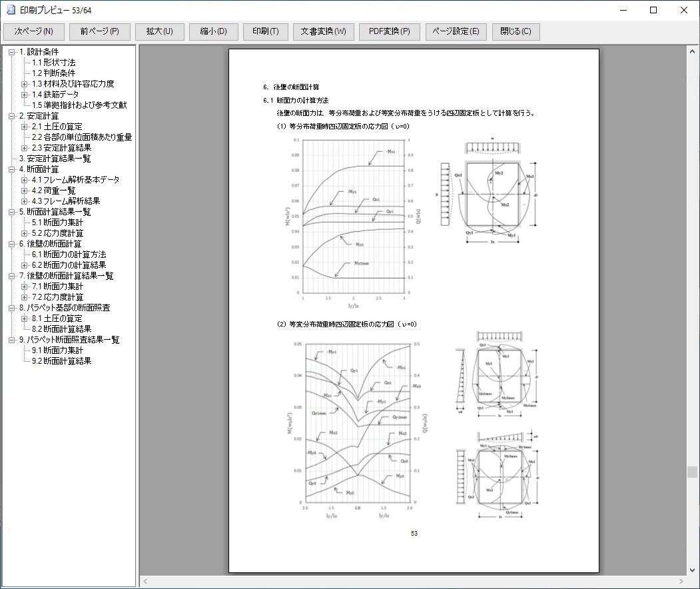Click the print preview window icon
700x589 pixels.
coord(10,10)
